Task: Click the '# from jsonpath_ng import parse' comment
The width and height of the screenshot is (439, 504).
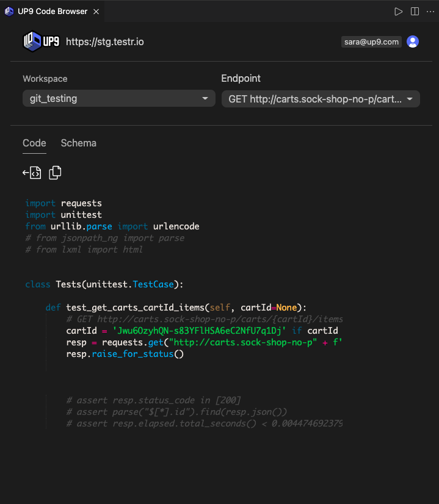Action: tap(105, 238)
